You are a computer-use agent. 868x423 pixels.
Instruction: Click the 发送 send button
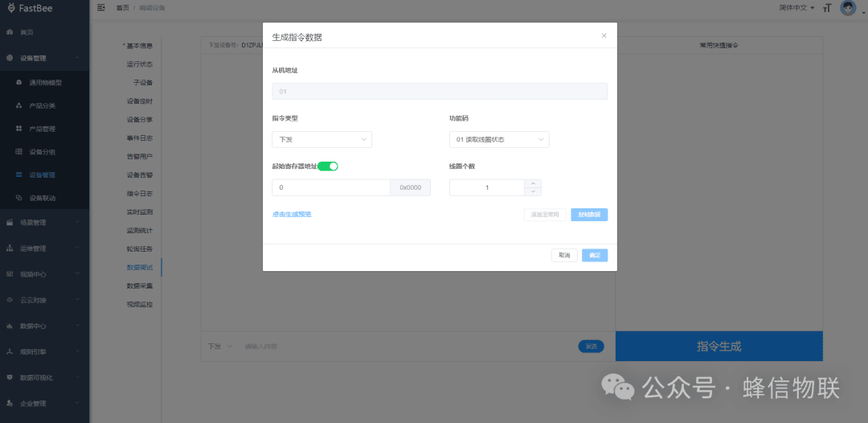pyautogui.click(x=592, y=346)
